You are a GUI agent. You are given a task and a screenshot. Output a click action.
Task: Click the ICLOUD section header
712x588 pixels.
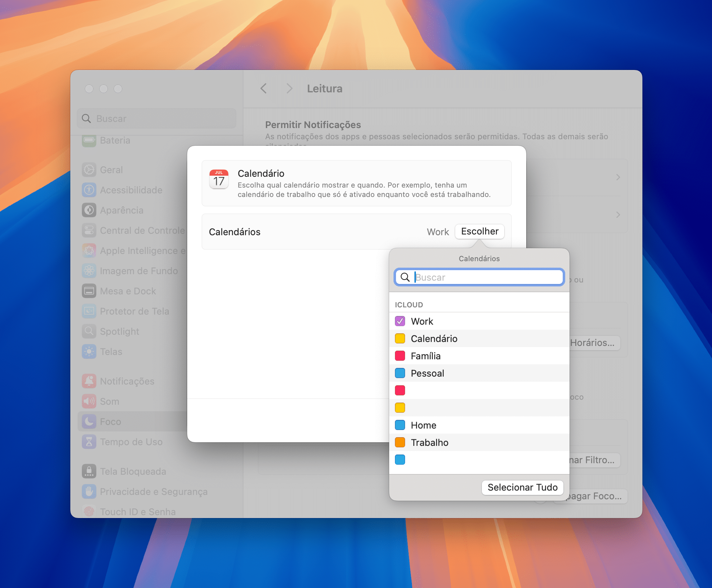coord(409,305)
